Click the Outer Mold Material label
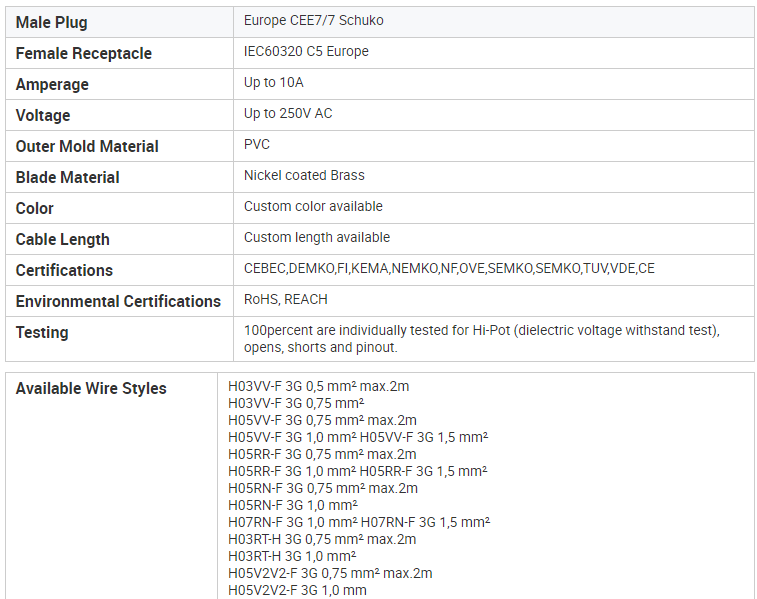Screen dimensions: 757x599 (87, 146)
